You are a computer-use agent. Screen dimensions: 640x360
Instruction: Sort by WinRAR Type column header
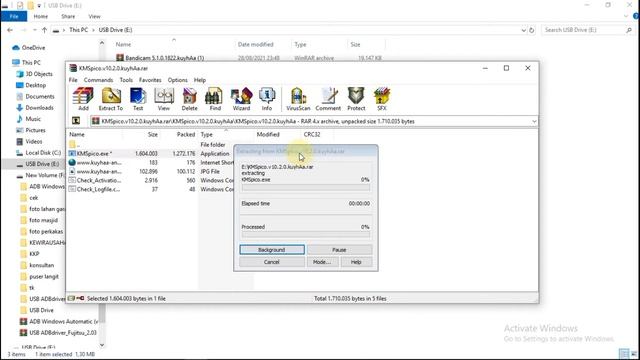(x=207, y=134)
